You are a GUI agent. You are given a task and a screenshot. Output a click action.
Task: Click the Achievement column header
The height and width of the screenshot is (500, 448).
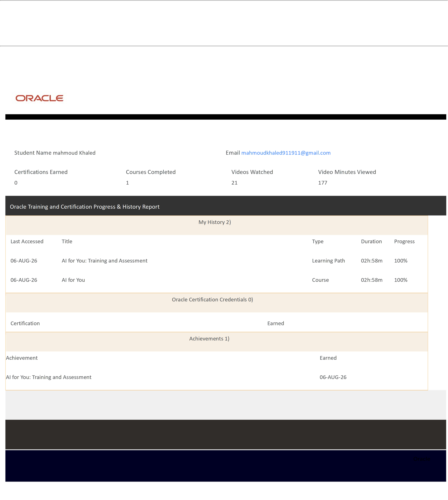click(22, 358)
